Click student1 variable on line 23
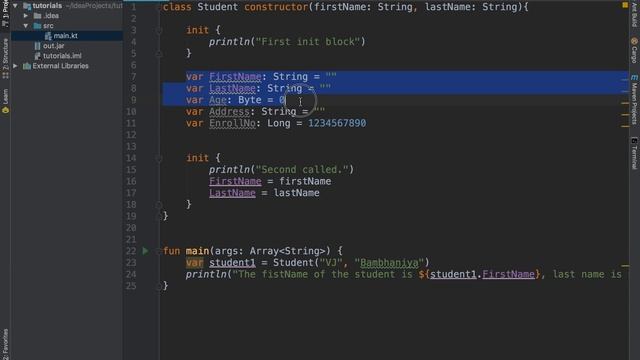The image size is (640, 360). tap(232, 263)
